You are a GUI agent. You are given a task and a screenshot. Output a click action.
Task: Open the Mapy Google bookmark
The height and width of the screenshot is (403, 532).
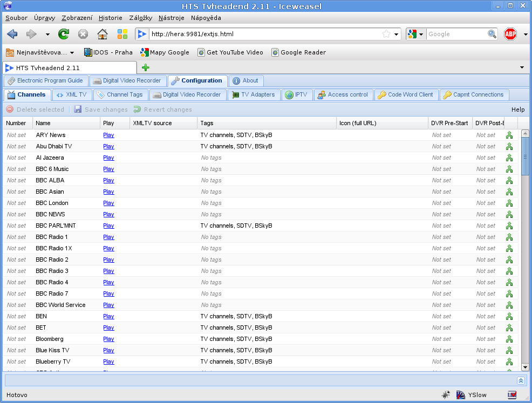165,52
